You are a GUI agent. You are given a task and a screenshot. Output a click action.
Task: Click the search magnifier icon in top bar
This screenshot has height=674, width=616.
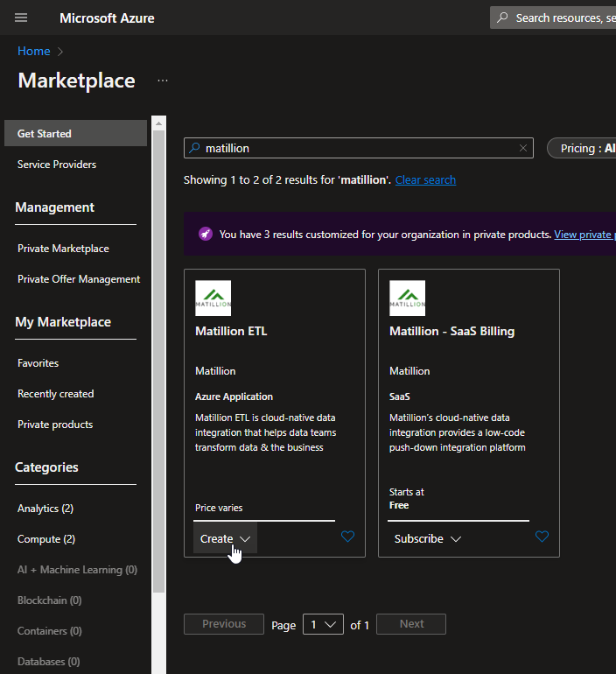[x=502, y=18]
